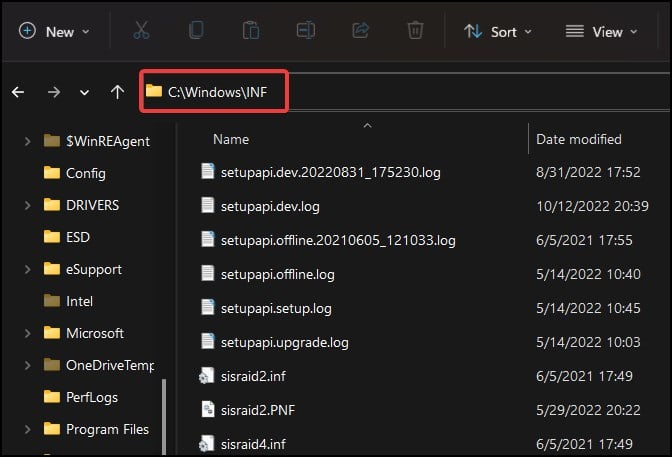
Task: Click date 8/31/2022 17:52 cell
Action: (588, 172)
